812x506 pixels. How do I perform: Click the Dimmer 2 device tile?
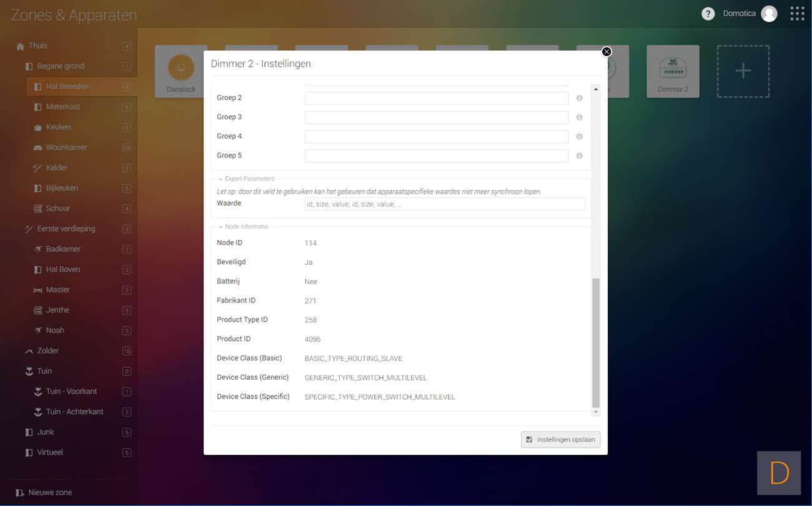click(x=673, y=71)
